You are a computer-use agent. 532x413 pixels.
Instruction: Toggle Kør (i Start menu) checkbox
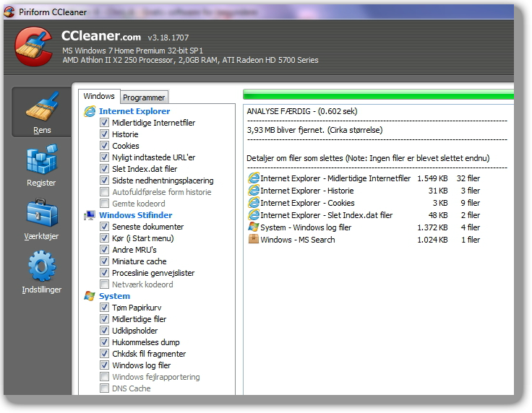(104, 238)
